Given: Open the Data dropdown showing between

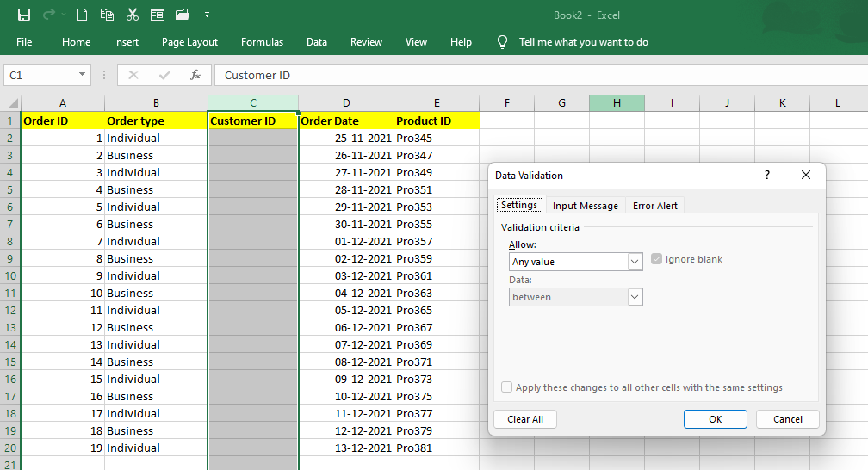Looking at the screenshot, I should [635, 297].
